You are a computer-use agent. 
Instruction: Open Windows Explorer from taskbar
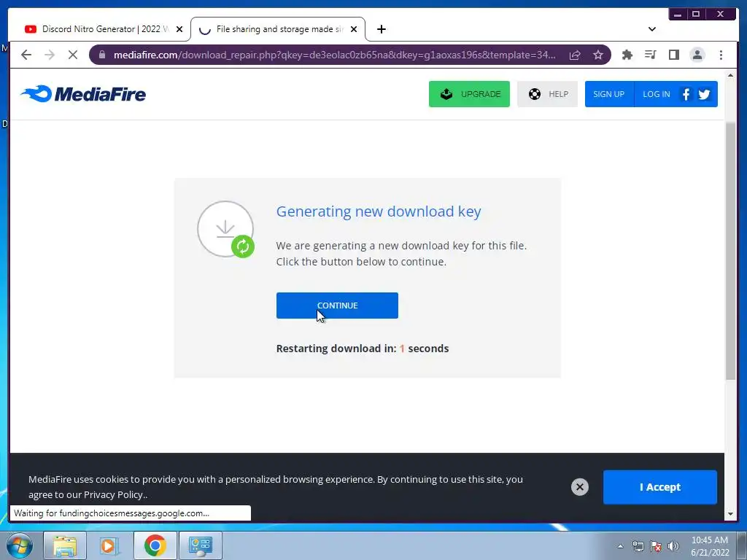click(65, 545)
